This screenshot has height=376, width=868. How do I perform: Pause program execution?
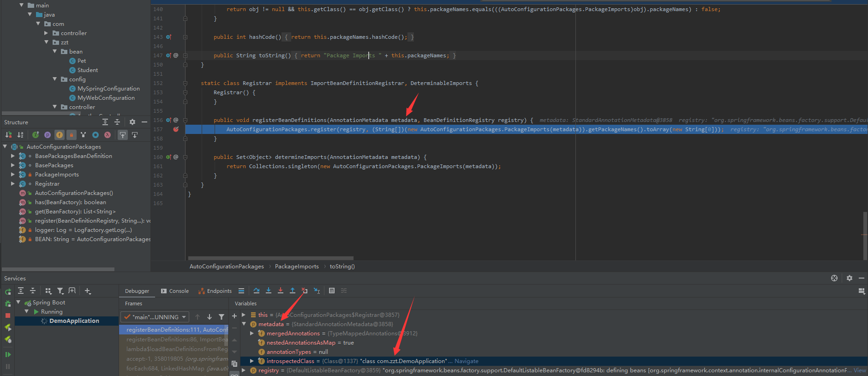click(x=8, y=366)
